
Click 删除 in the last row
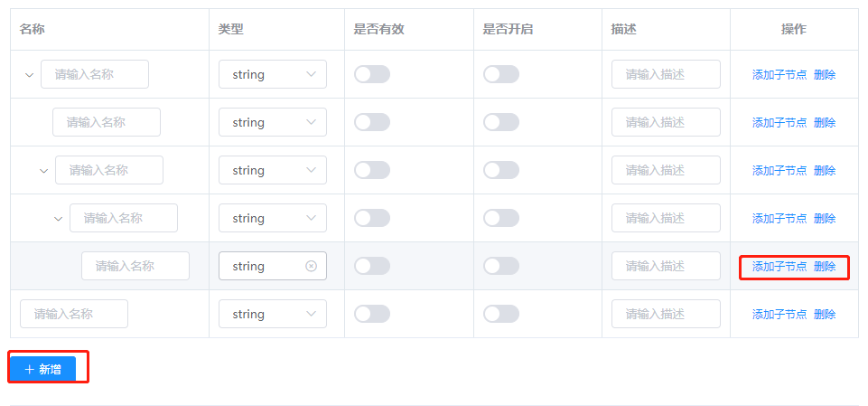coord(825,315)
